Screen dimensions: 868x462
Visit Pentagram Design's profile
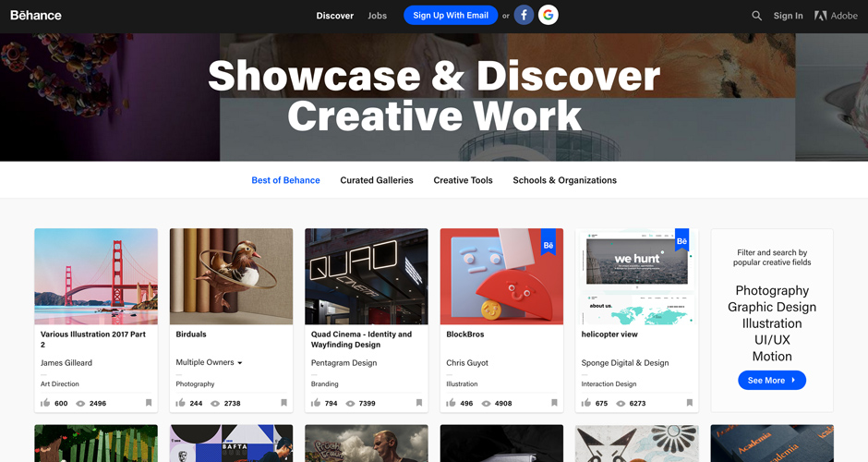coord(344,363)
